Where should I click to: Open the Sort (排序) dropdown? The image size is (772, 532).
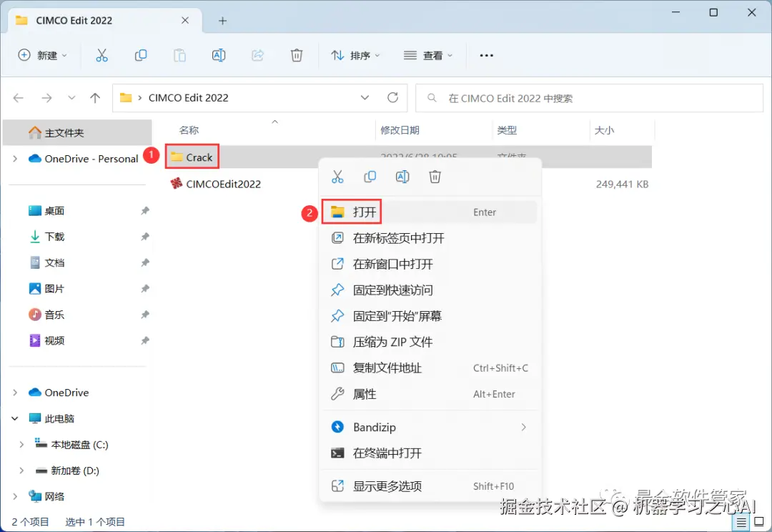pos(355,55)
